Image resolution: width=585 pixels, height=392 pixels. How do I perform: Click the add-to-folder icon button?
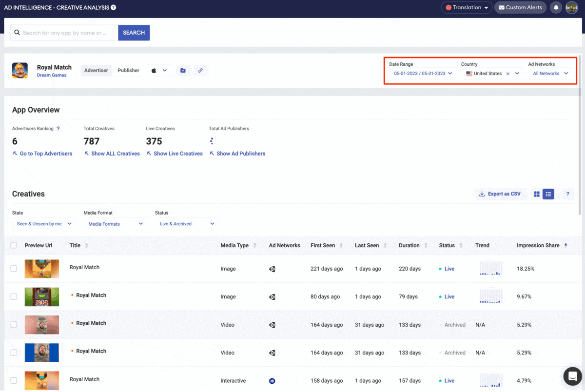click(183, 71)
